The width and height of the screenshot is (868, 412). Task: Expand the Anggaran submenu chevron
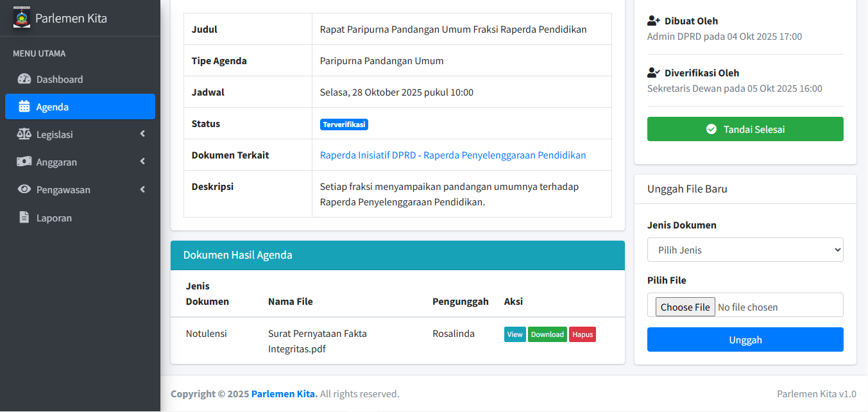pos(142,162)
